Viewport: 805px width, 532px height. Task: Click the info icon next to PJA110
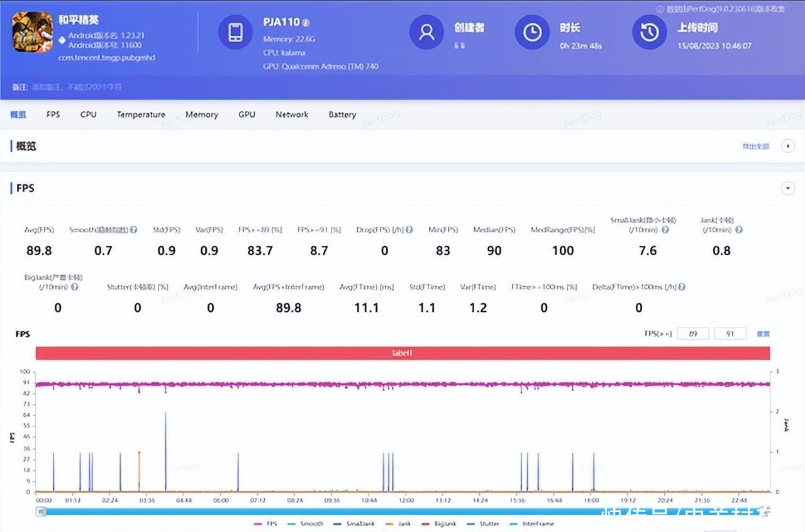[x=306, y=23]
